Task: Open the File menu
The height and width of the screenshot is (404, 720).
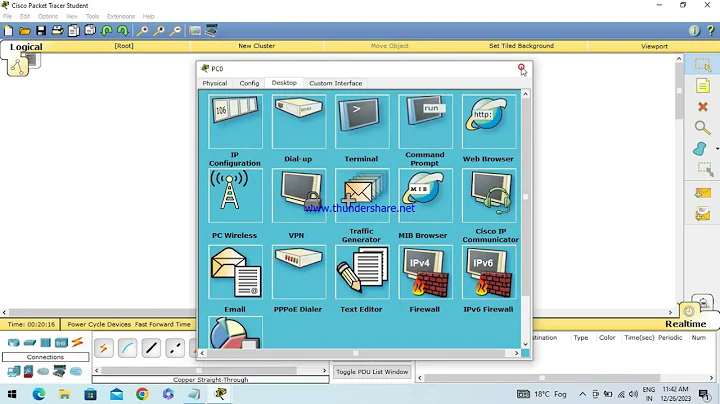Action: tap(8, 16)
